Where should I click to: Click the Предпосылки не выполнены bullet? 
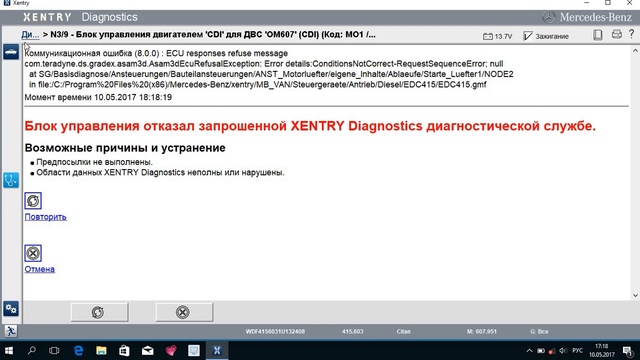click(x=94, y=162)
